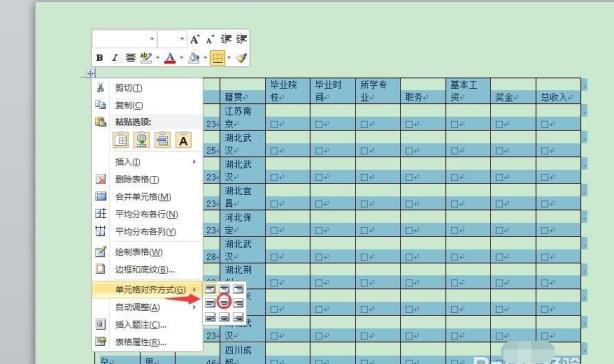Click the highlighted borders button

217,58
